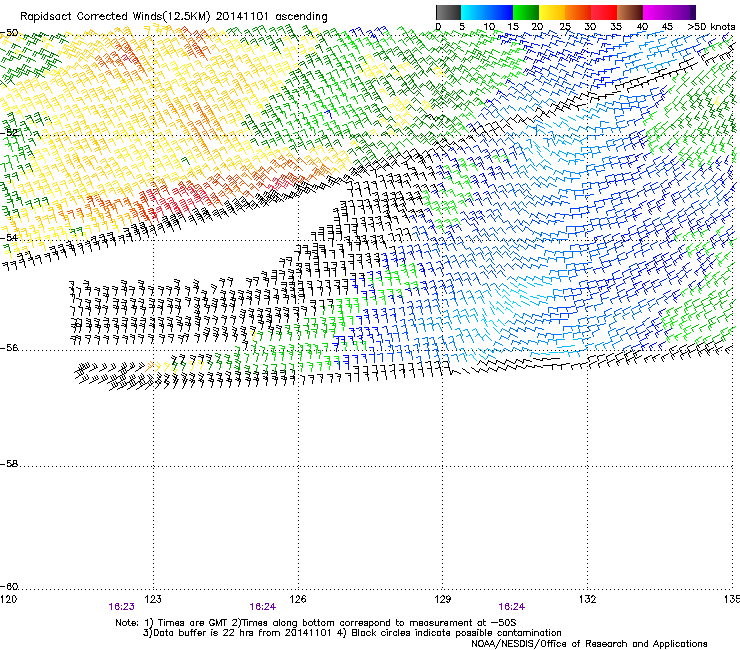This screenshot has width=740, height=650.
Task: Click the latitude label '-52'
Action: 9,133
